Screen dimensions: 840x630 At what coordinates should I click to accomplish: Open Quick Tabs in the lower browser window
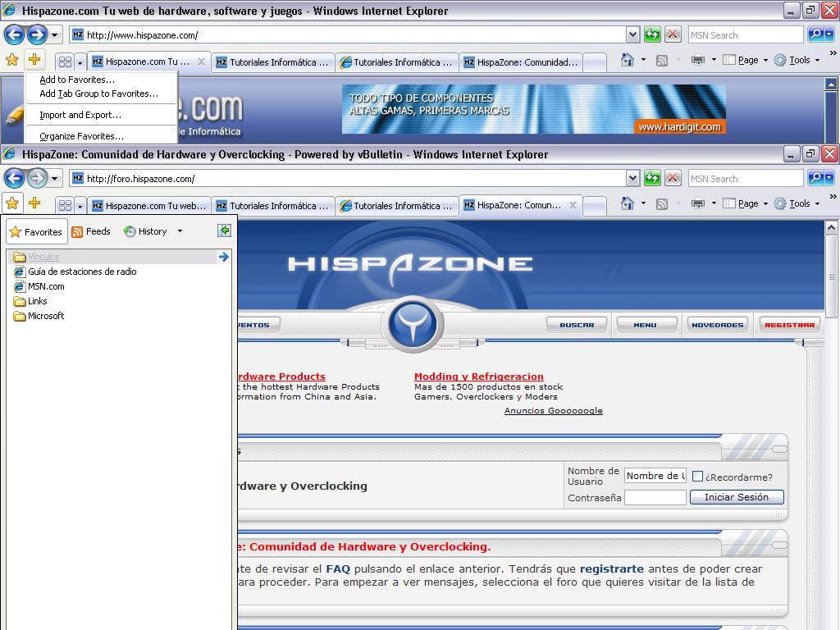pyautogui.click(x=65, y=205)
